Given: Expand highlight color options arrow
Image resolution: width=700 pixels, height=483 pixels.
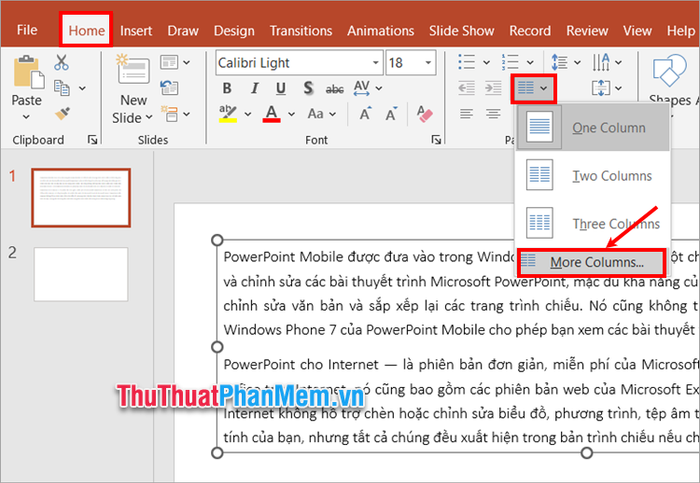Looking at the screenshot, I should (x=248, y=114).
